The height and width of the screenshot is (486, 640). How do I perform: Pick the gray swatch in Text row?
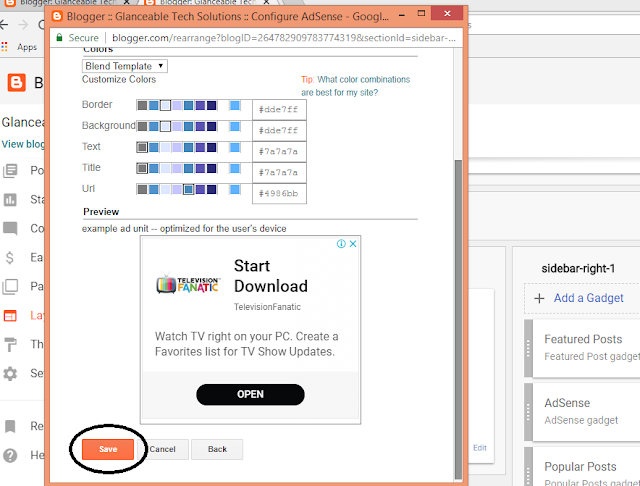(142, 147)
